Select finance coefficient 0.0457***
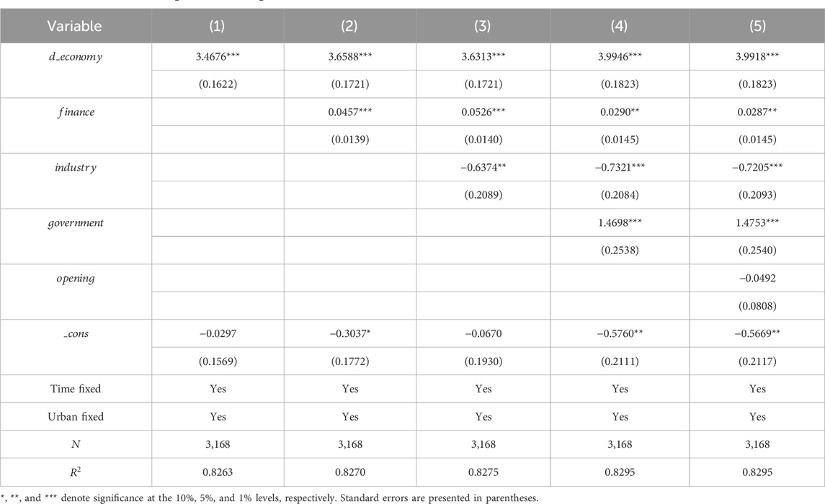 click(x=350, y=112)
